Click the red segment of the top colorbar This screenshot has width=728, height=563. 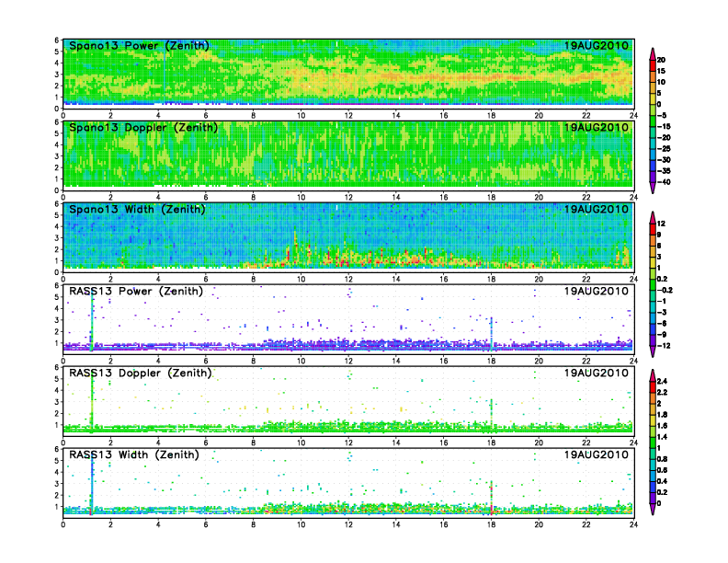tap(653, 65)
